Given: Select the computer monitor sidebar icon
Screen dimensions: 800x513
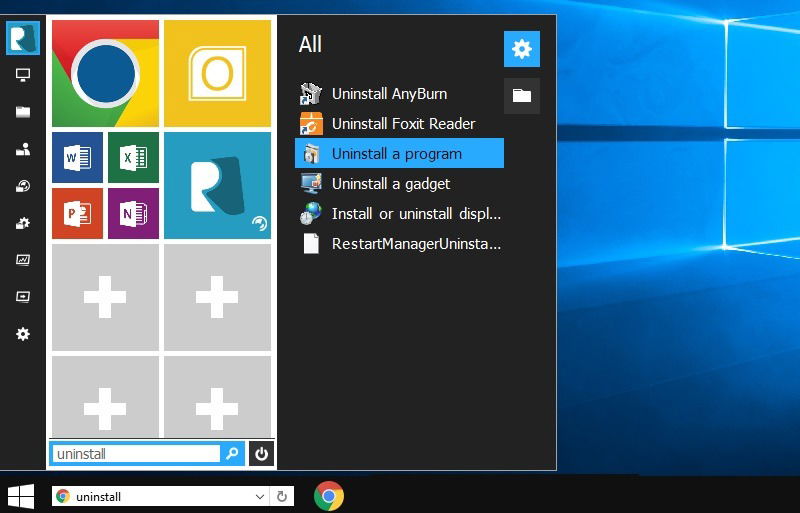Looking at the screenshot, I should pos(23,75).
